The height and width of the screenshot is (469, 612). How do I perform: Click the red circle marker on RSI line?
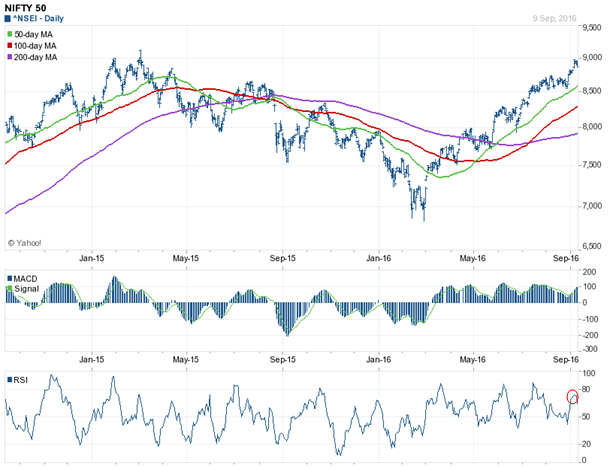click(x=573, y=397)
